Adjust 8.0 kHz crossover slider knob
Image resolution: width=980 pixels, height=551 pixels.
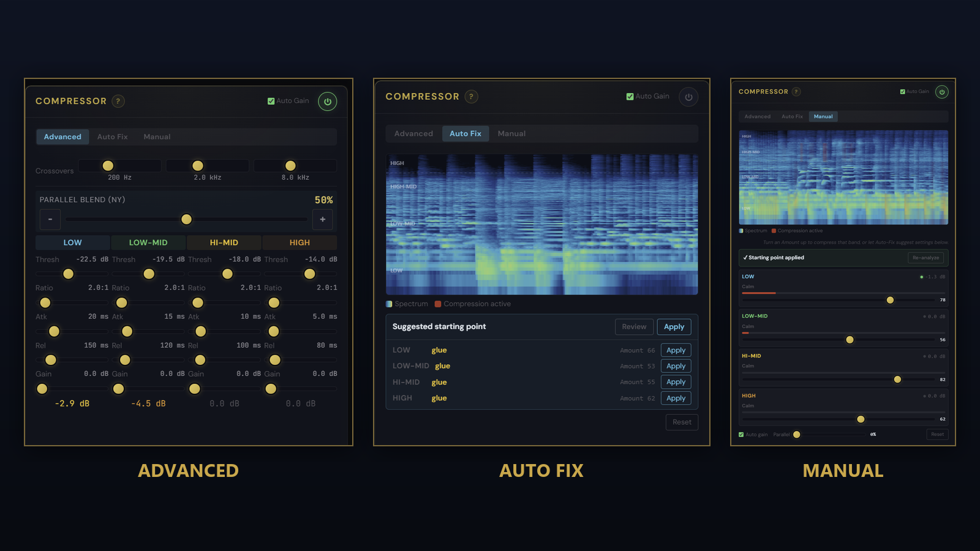pos(290,165)
